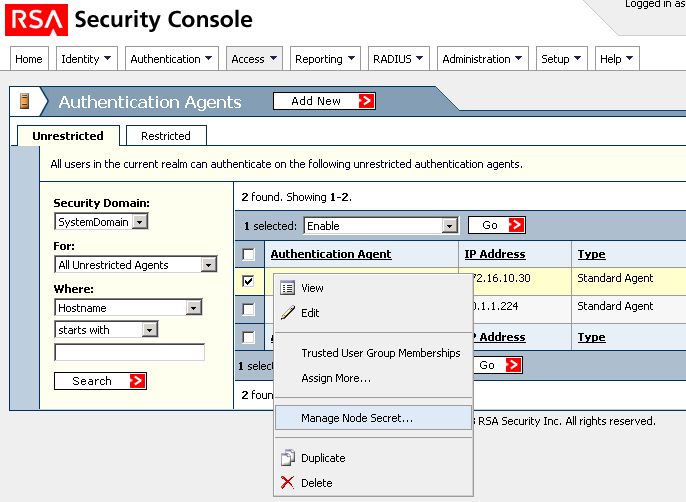Viewport: 686px width, 502px height.
Task: Open the 'starts with' operator dropdown
Action: 106,330
